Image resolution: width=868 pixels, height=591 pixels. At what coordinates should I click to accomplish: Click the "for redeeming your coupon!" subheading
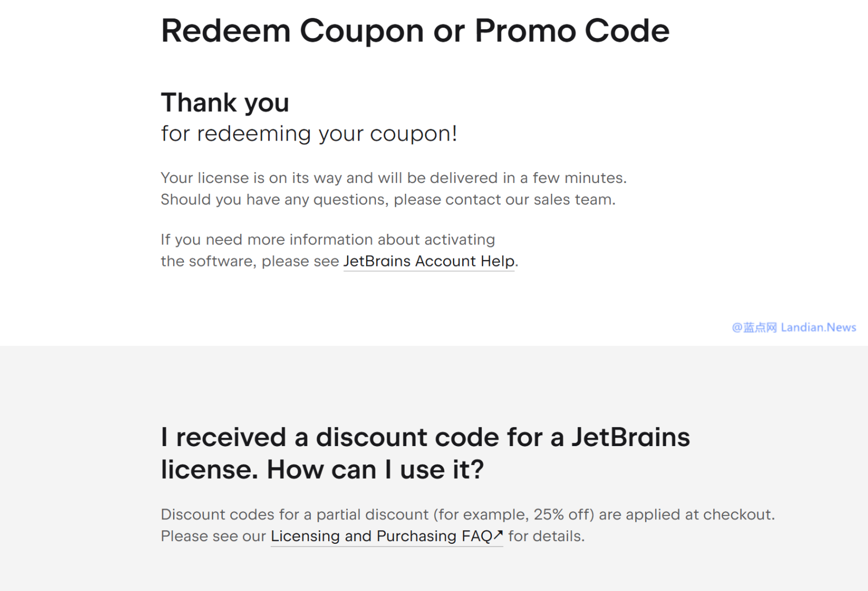pyautogui.click(x=309, y=134)
